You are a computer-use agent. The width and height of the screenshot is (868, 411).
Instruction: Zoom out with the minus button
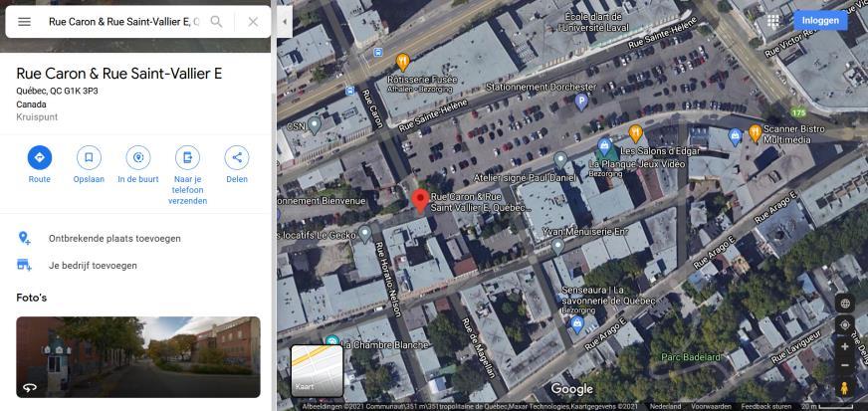click(x=845, y=365)
